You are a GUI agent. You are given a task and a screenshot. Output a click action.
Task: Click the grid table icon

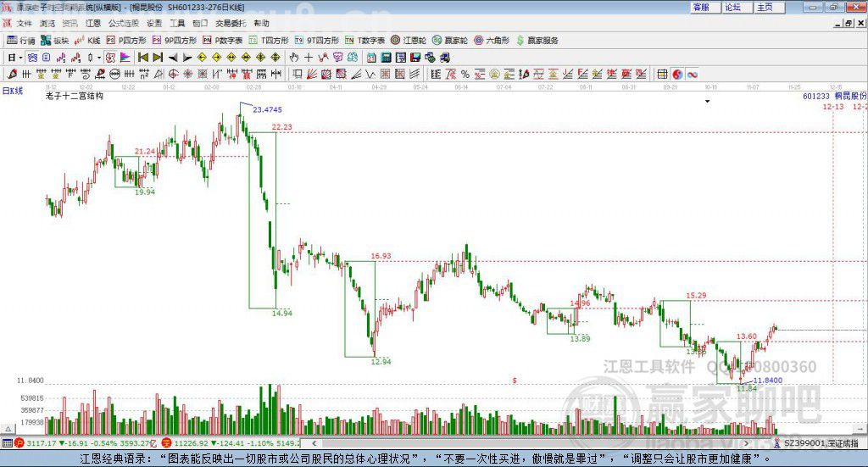coord(662,74)
